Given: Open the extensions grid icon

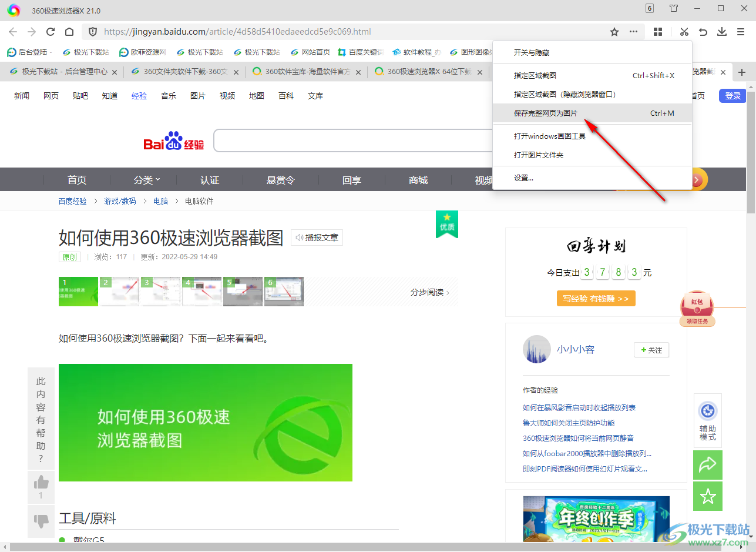Looking at the screenshot, I should (658, 32).
